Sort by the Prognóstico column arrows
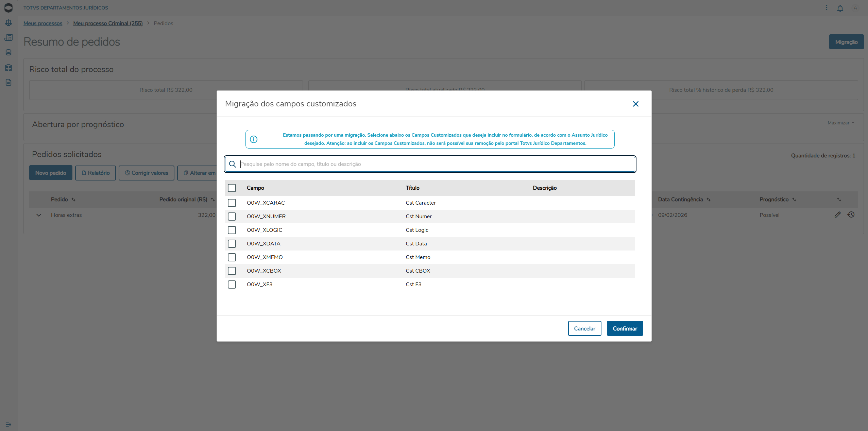This screenshot has height=431, width=868. [x=794, y=200]
